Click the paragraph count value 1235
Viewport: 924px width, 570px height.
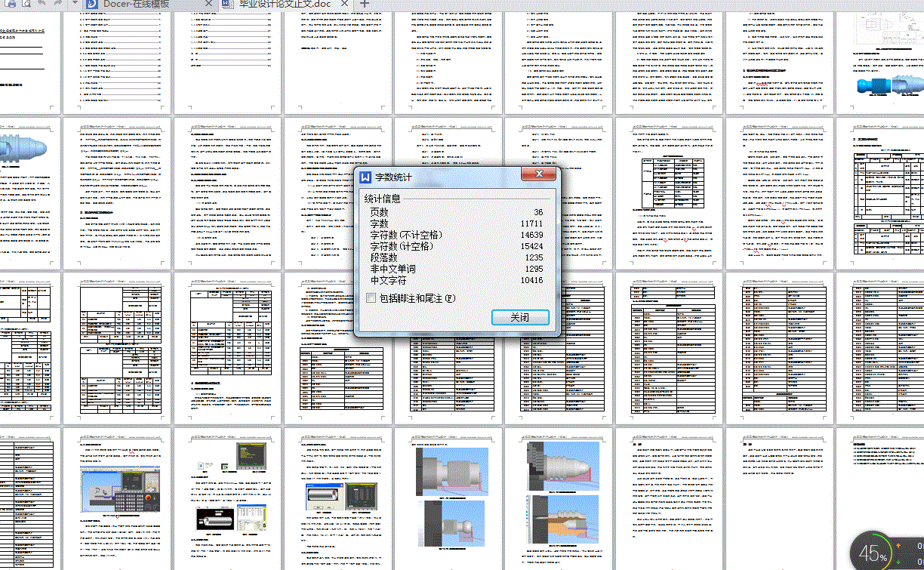(x=534, y=257)
